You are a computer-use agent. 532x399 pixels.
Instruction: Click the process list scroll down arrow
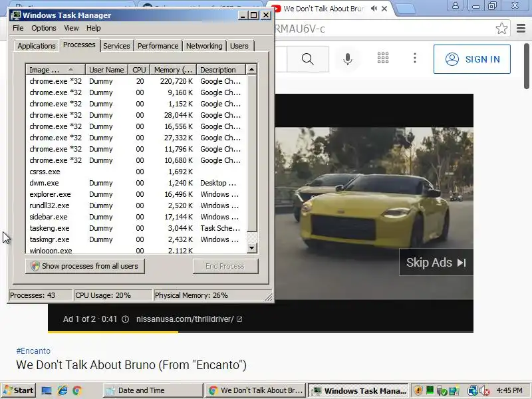point(251,247)
